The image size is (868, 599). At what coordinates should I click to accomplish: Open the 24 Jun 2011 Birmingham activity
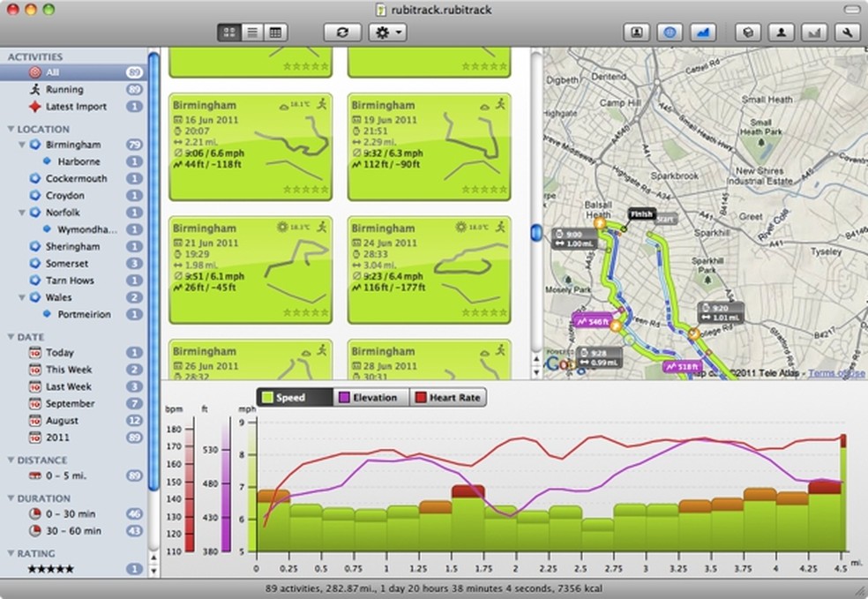pos(429,270)
